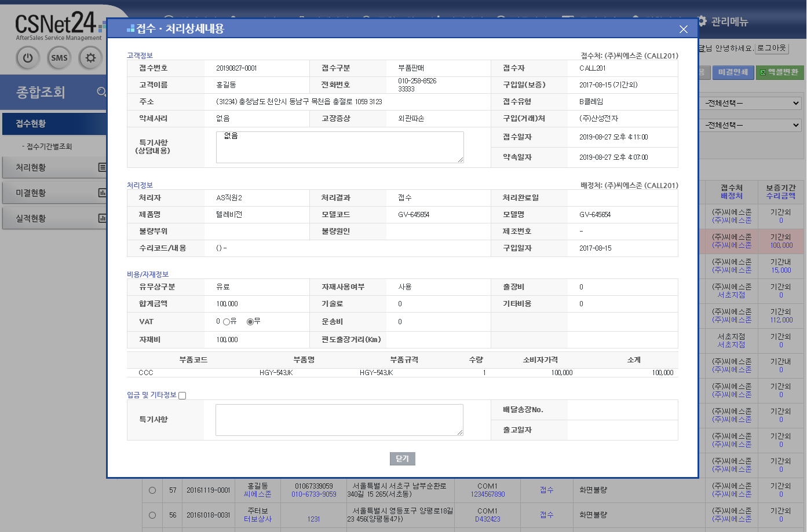Select the radio button for row 57
This screenshot has height=532, width=807.
click(152, 490)
